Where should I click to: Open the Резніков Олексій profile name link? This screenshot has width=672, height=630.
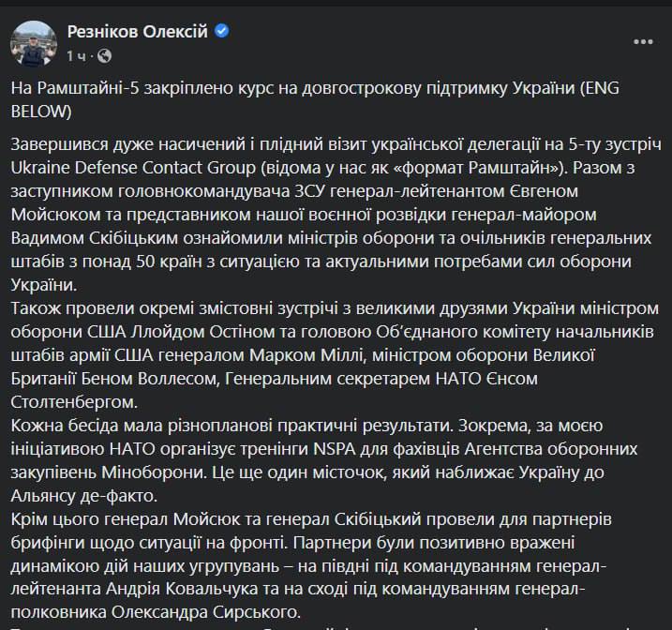[138, 32]
